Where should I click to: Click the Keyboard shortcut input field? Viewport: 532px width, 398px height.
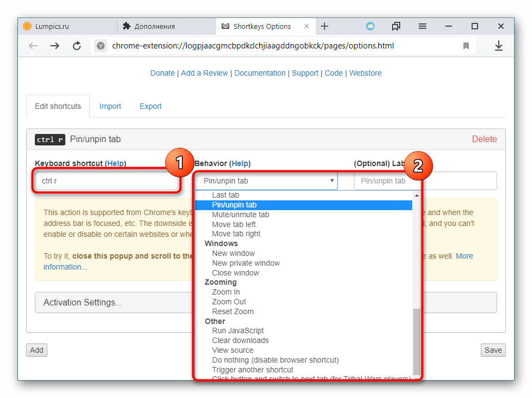click(x=107, y=181)
